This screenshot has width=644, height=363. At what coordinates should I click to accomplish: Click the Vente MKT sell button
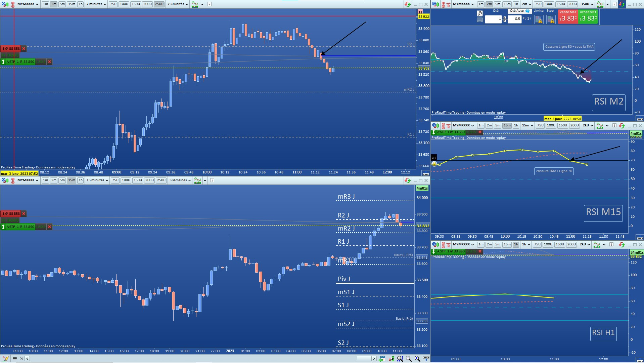point(568,16)
